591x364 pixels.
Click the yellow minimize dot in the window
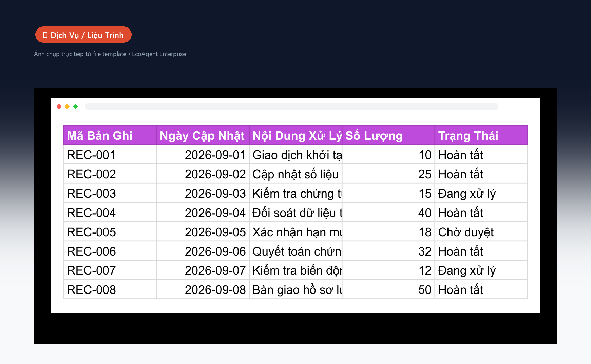click(68, 107)
